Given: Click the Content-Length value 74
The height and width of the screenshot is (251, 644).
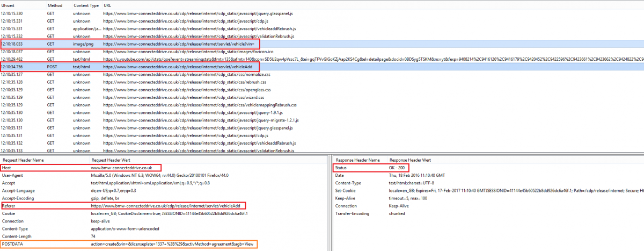Looking at the screenshot, I should 94,236.
